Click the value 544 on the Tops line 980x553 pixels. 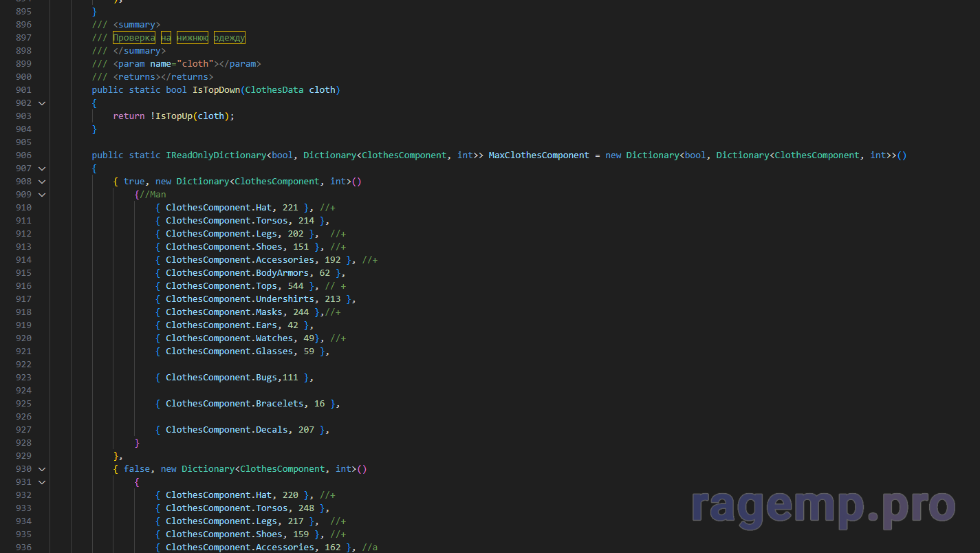[x=296, y=286]
